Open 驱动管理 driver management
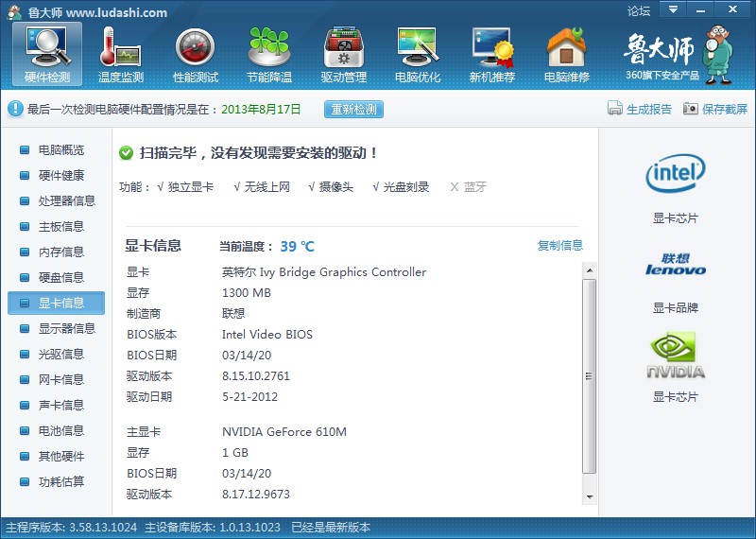The width and height of the screenshot is (756, 539). coord(344,55)
